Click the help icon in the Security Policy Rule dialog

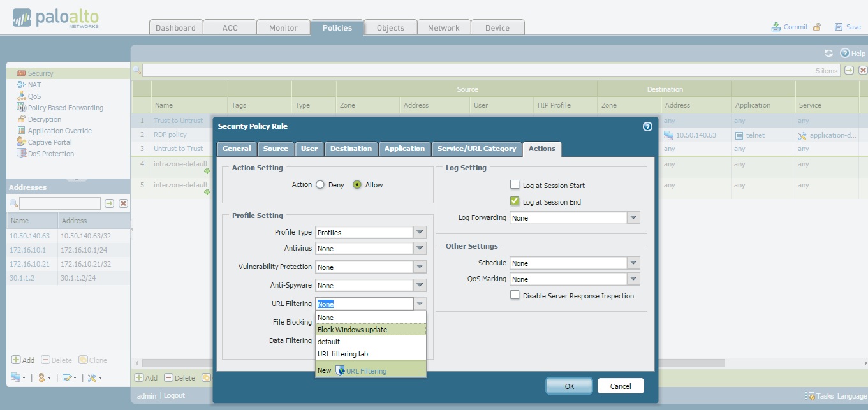pos(647,126)
